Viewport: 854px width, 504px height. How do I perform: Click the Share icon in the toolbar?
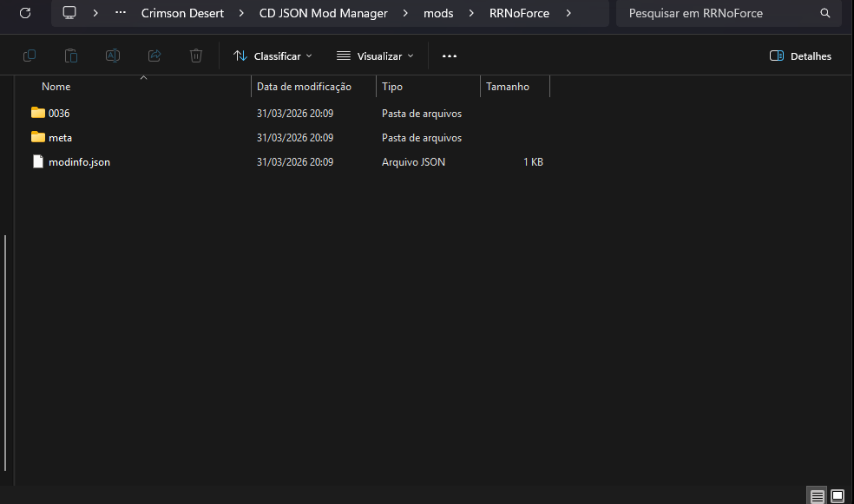click(154, 56)
